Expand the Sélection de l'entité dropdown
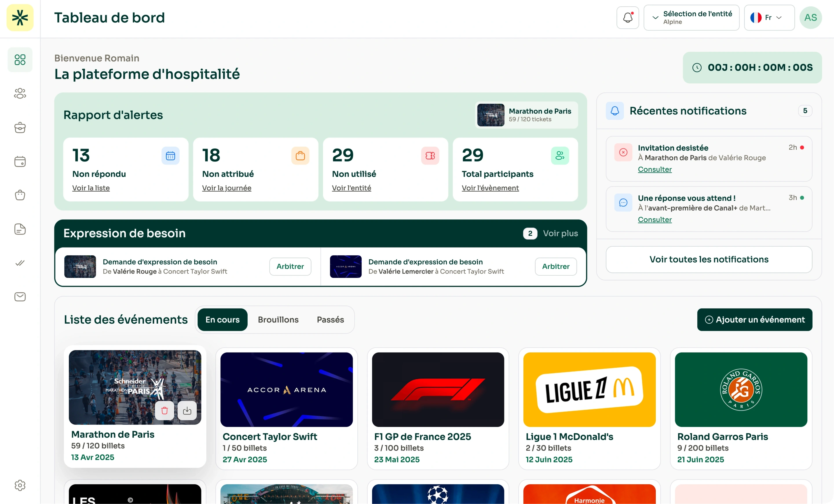834x504 pixels. coord(692,18)
